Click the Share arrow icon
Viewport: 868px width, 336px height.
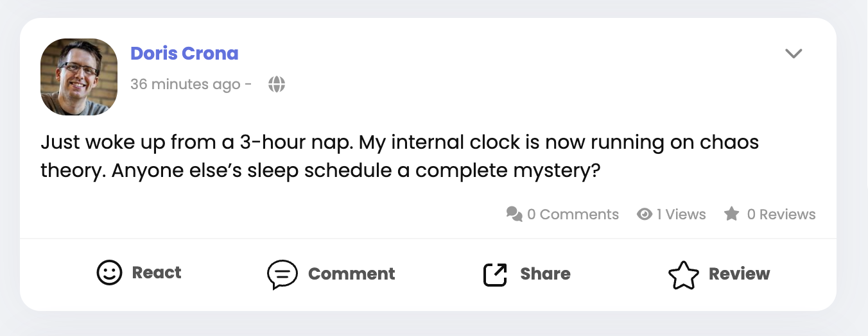pos(495,274)
